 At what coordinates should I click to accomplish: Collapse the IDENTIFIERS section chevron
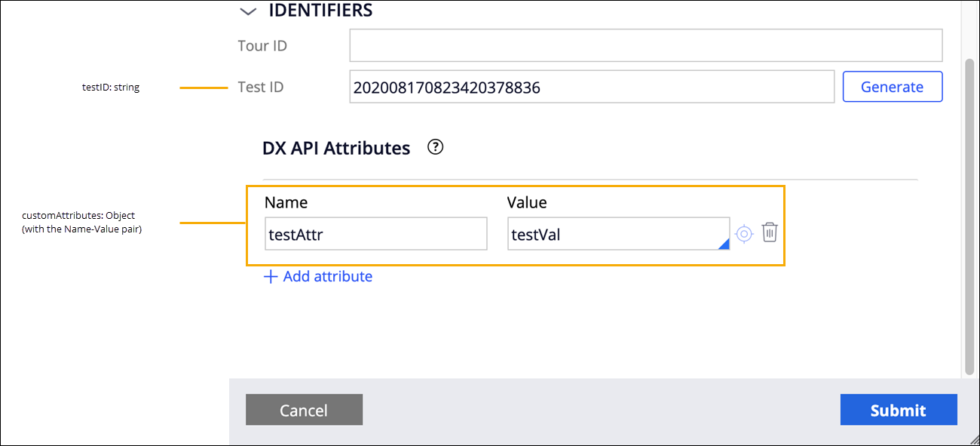[247, 11]
